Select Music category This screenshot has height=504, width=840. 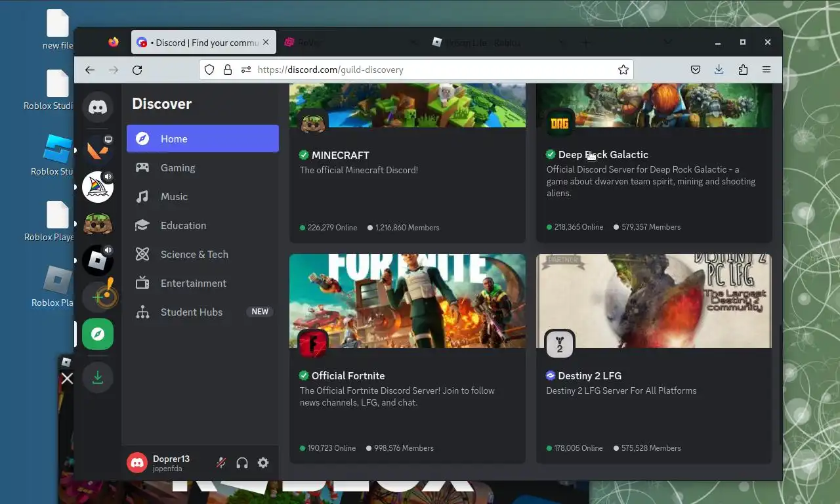click(x=203, y=196)
